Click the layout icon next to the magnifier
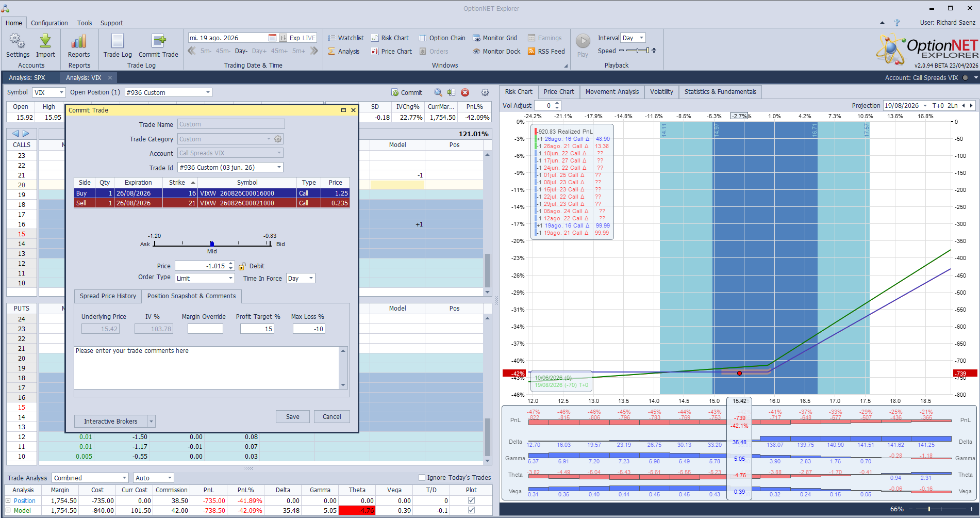The height and width of the screenshot is (518, 980). click(451, 92)
